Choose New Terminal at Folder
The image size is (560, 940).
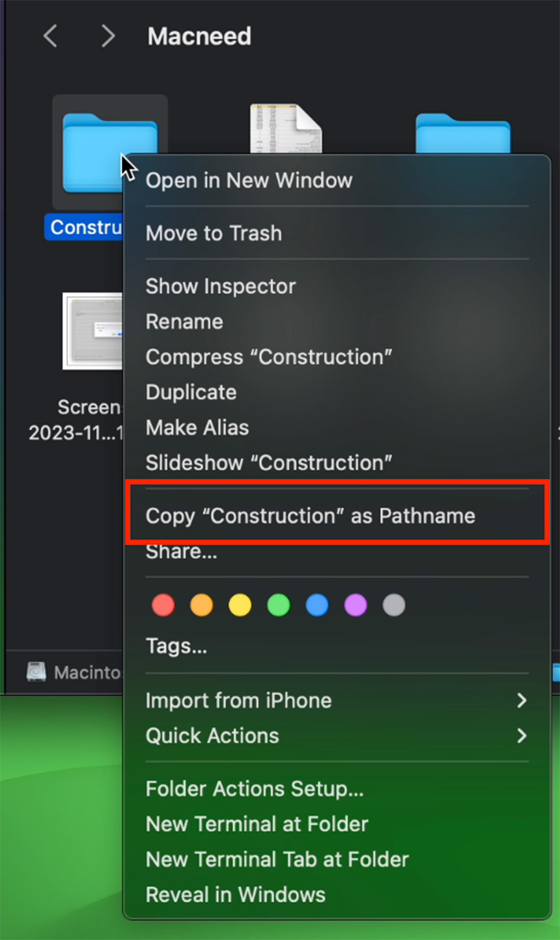[x=337, y=824]
